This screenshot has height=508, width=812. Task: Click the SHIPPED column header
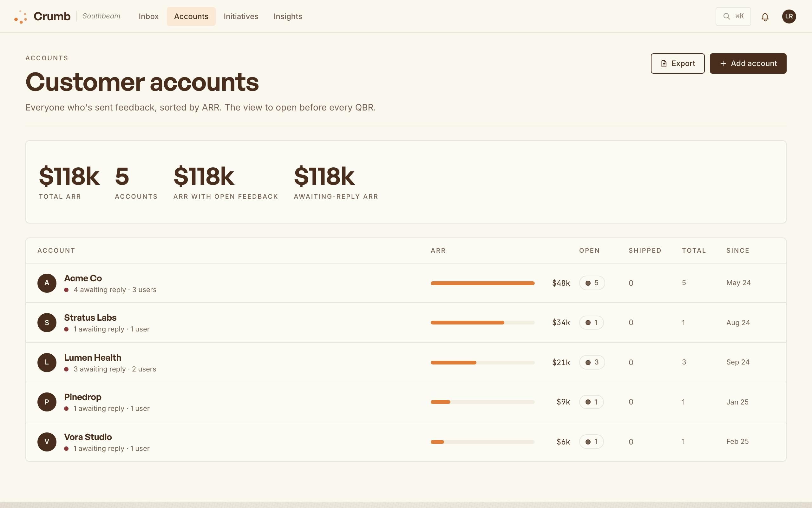tap(645, 251)
